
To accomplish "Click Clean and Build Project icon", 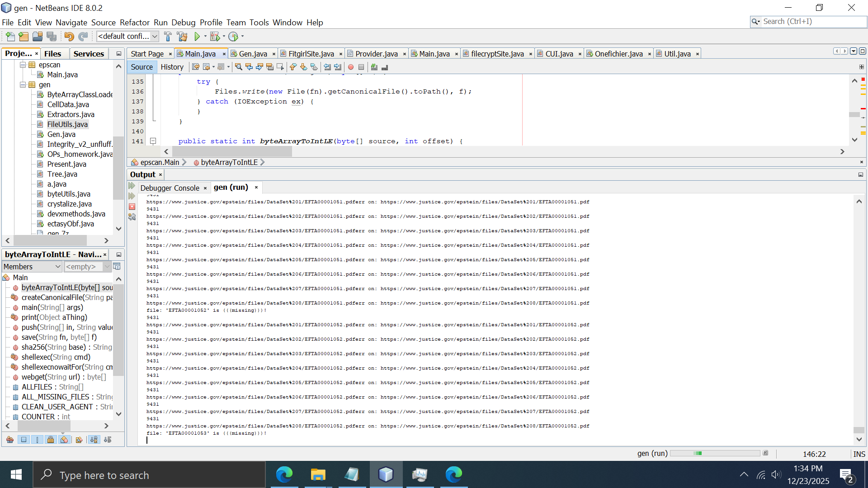I will pyautogui.click(x=182, y=36).
